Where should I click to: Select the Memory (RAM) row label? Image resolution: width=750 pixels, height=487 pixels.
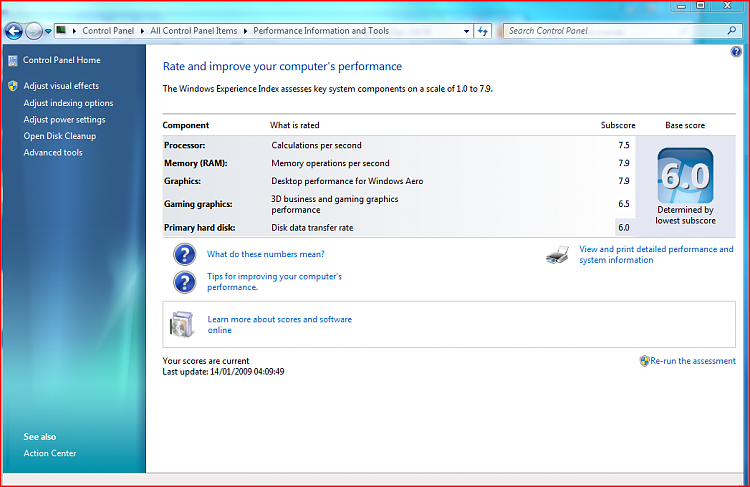click(x=196, y=163)
